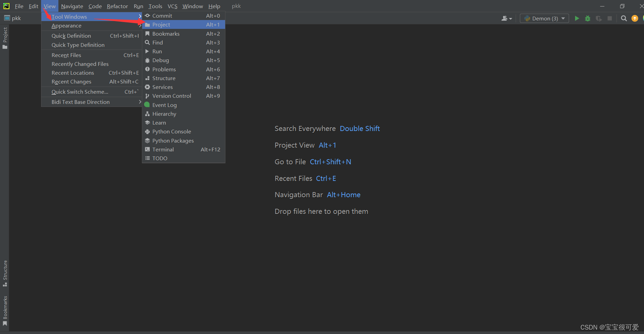Open the user account dropdown icon
The height and width of the screenshot is (334, 644).
tap(507, 18)
